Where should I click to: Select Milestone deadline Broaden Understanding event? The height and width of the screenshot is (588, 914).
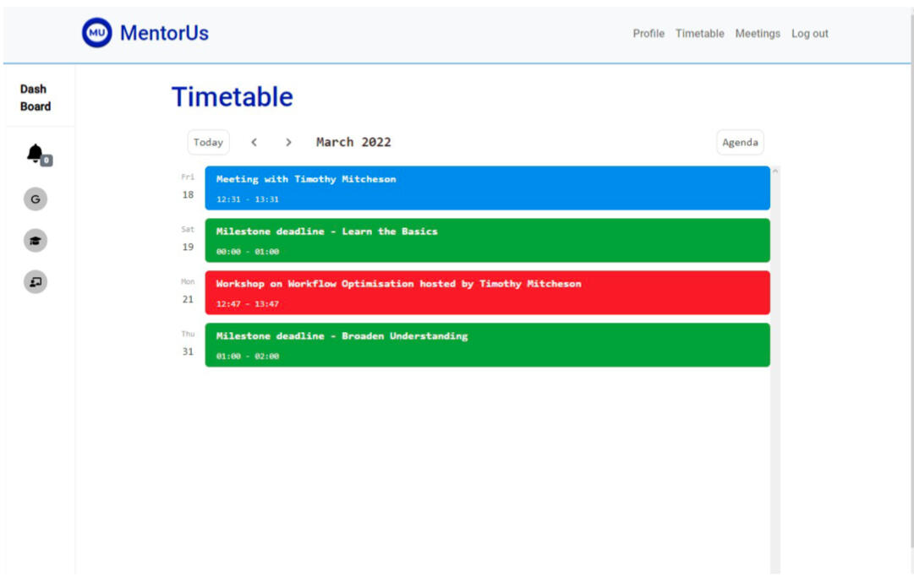click(x=487, y=346)
